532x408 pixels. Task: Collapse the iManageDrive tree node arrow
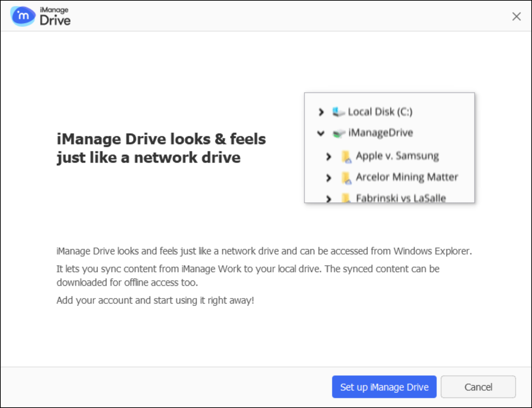[x=320, y=133]
